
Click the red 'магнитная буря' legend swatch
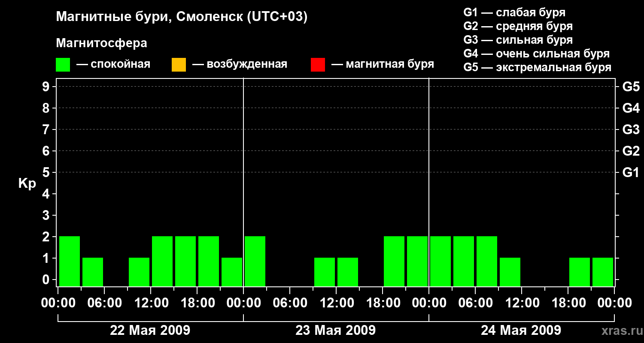coord(318,65)
